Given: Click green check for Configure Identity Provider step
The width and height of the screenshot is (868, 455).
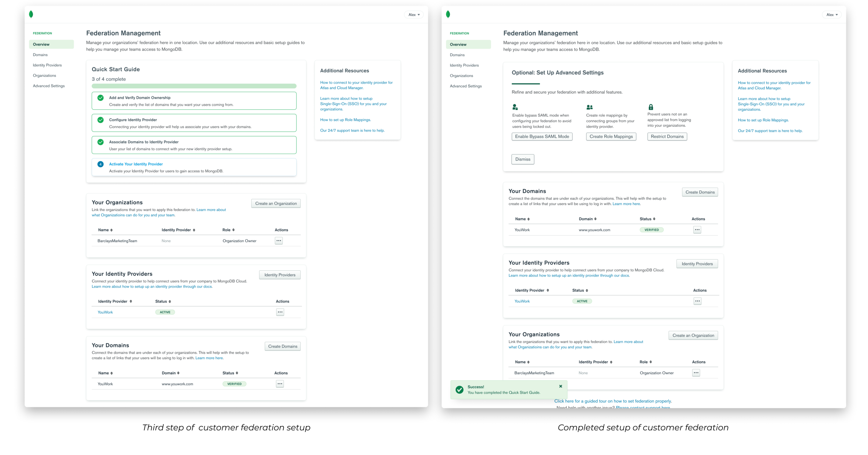Looking at the screenshot, I should [x=100, y=120].
